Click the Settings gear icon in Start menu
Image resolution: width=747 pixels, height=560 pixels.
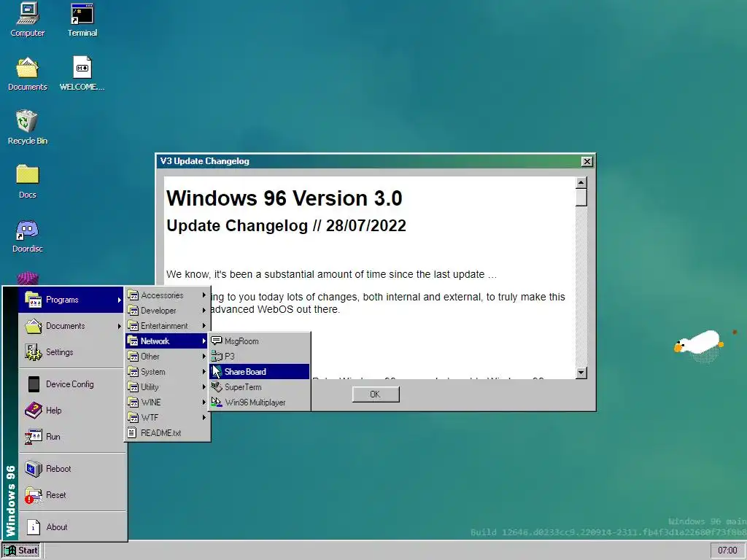point(33,352)
